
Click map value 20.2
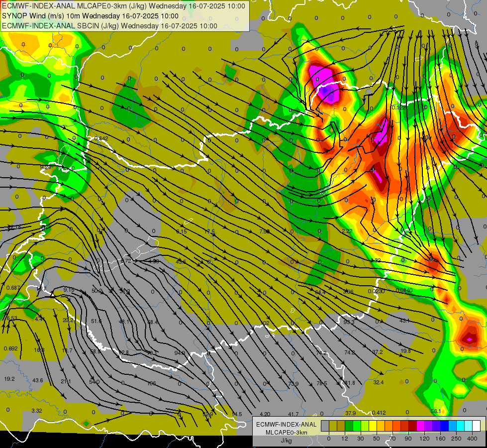click(x=68, y=320)
